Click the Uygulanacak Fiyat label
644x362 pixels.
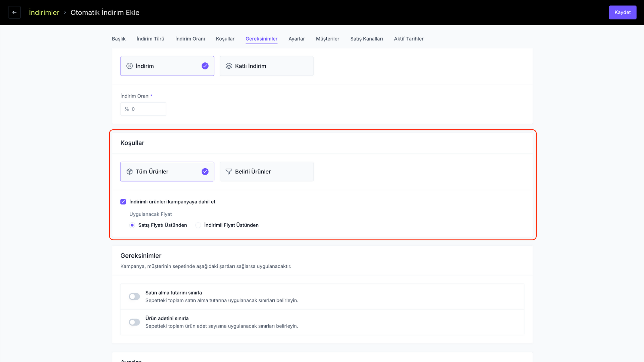coord(151,214)
